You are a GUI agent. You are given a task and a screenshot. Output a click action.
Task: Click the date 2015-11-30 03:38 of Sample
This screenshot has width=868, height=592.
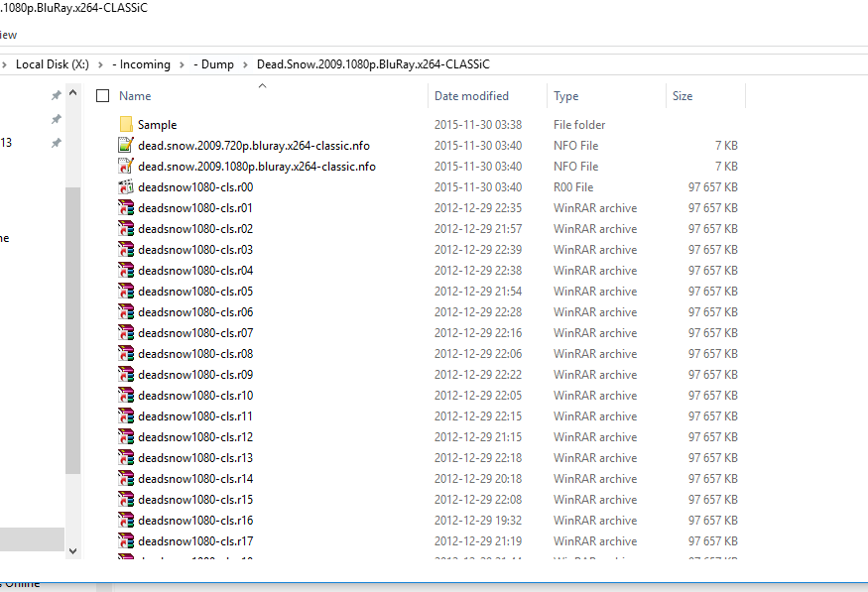[x=478, y=125]
